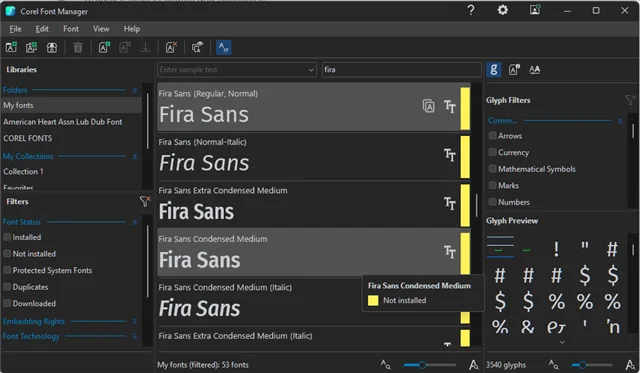Screen dimensions: 640x373
Task: Enable the Duplicates filter checkbox
Action: [7, 286]
